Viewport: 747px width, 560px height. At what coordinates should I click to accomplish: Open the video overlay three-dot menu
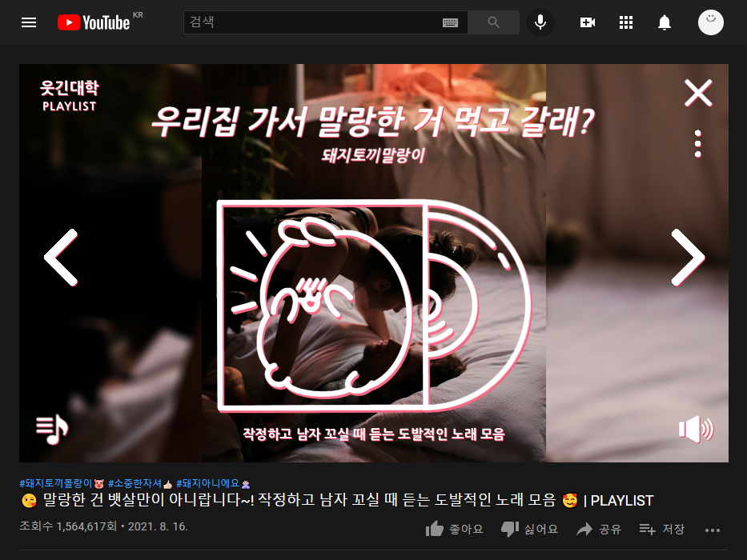698,143
